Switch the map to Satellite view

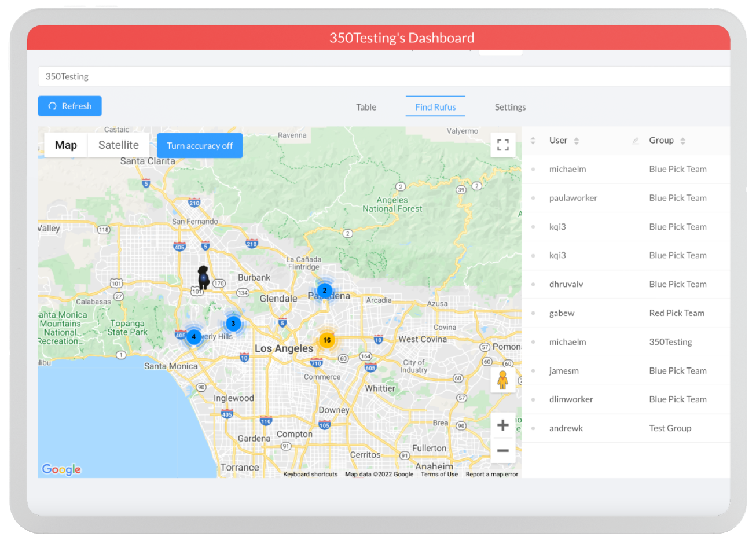pyautogui.click(x=118, y=145)
